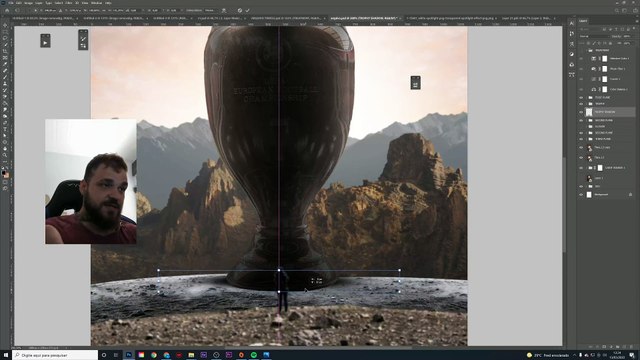Commit the transform with the checkmark icon

click(x=247, y=10)
